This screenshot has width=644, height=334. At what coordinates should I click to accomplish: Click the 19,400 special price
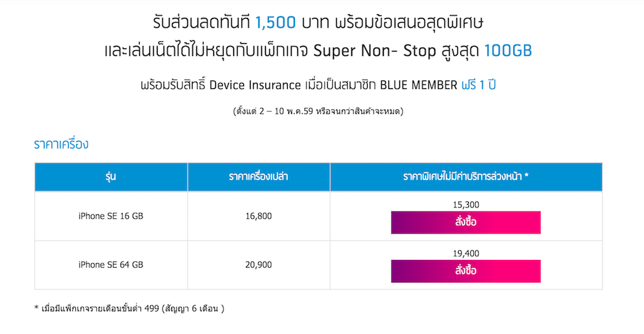click(x=466, y=254)
